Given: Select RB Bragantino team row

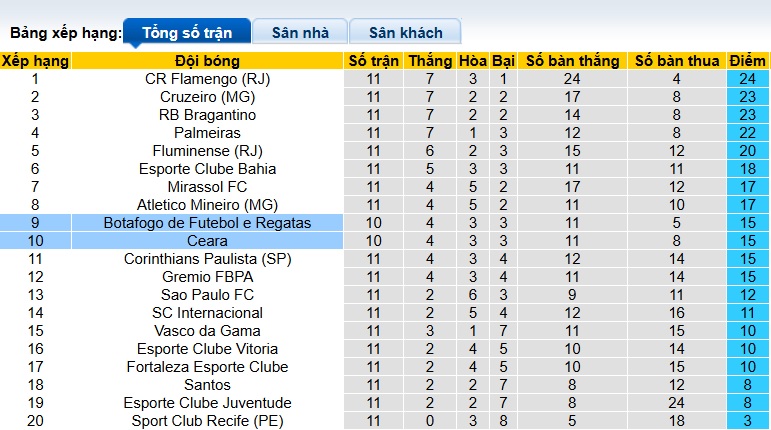Looking at the screenshot, I should tap(207, 115).
